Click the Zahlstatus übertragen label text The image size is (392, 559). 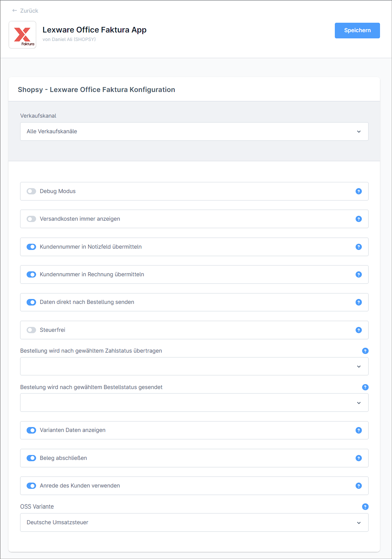91,351
